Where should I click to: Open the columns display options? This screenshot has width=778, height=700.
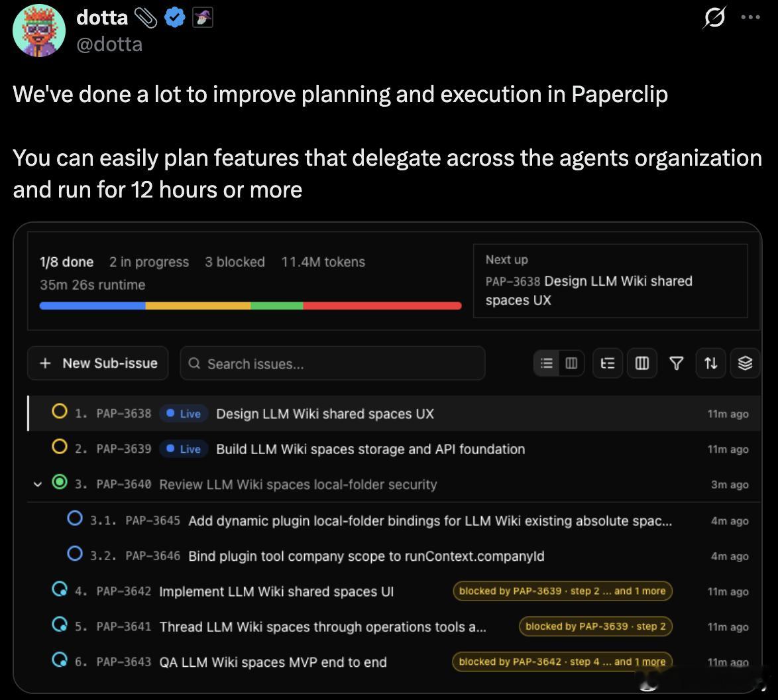642,363
